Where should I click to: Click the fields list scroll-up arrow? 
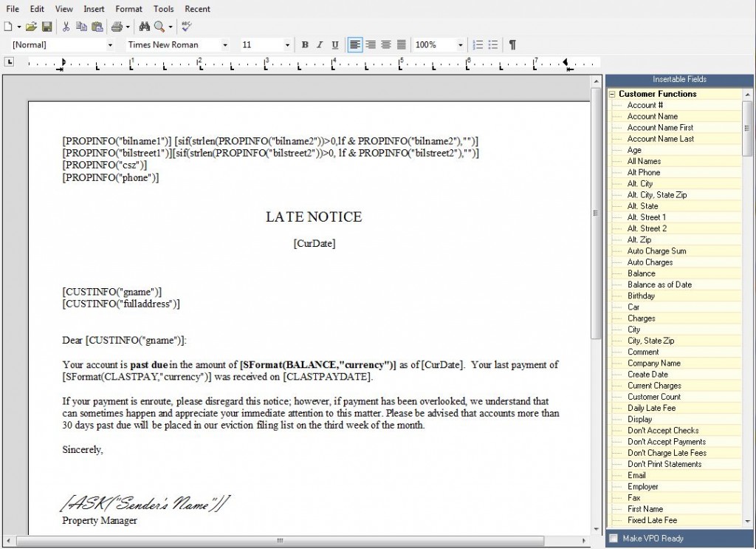pos(747,94)
